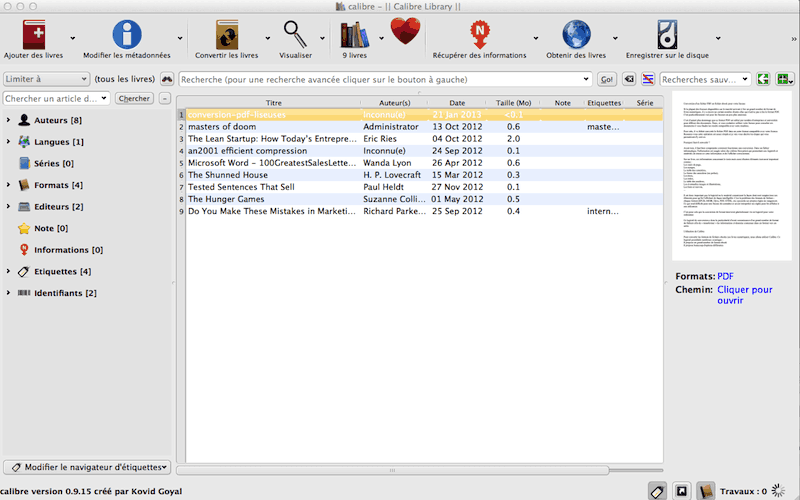Screen dimensions: 800x500
Task: Click the Séries blue book icon
Action: point(24,163)
